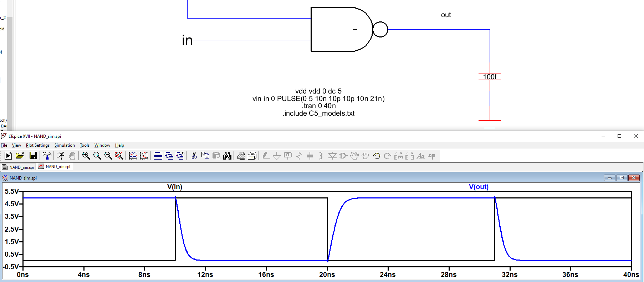Click the V(out) trace label

[x=479, y=187]
